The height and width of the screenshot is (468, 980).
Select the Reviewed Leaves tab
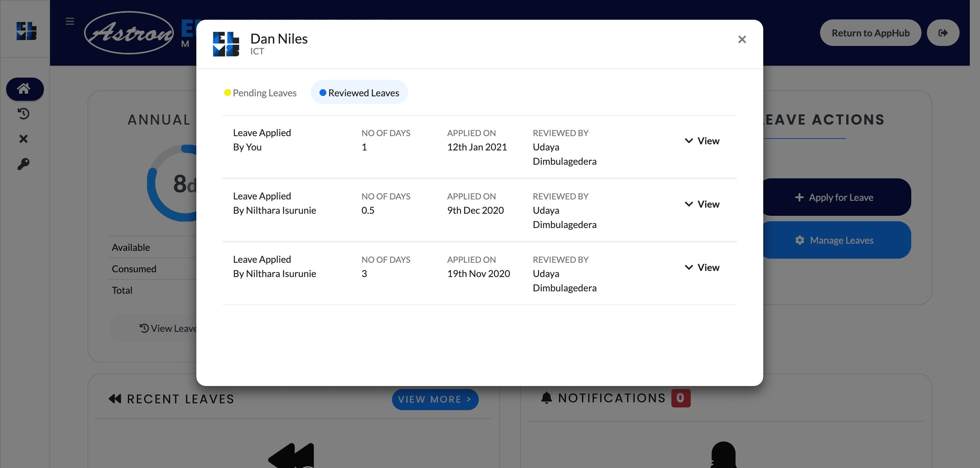[359, 93]
